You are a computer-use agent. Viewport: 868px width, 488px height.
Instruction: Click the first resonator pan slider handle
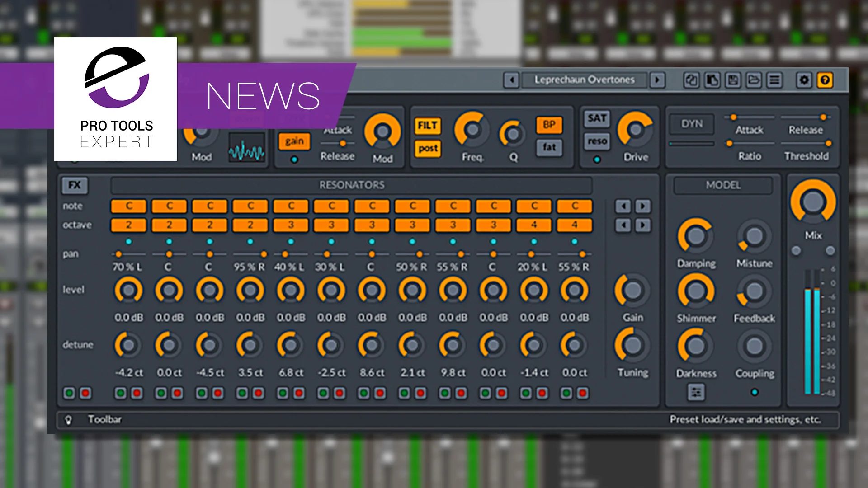(118, 254)
